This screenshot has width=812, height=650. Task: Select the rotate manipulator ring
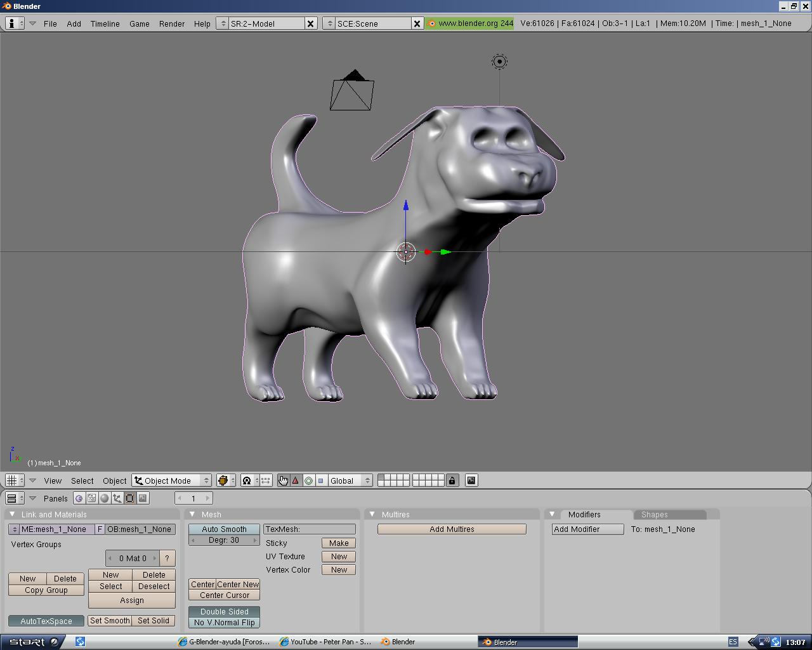[x=308, y=481]
